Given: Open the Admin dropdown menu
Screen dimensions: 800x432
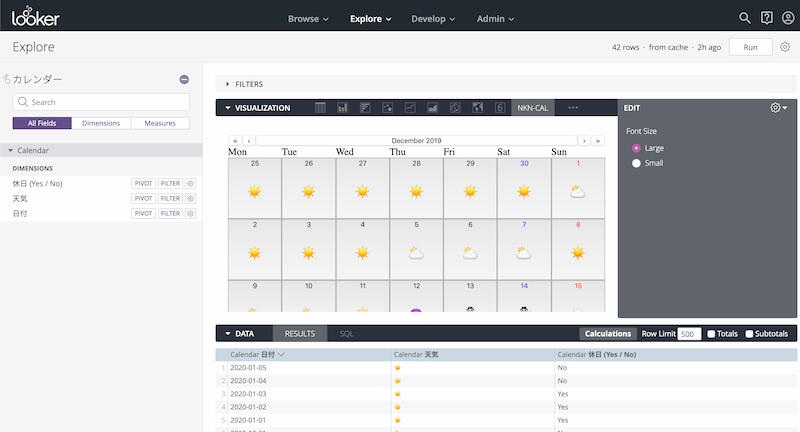Looking at the screenshot, I should (495, 19).
